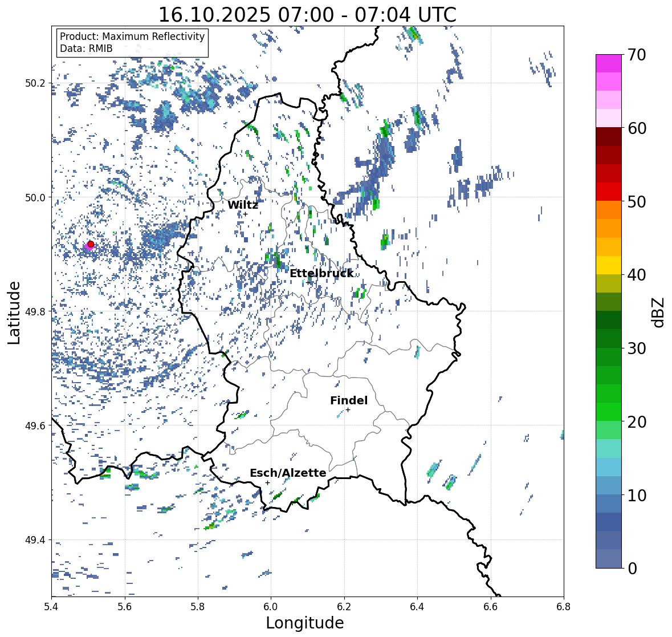
Task: Click the dark red 60 dBZ colorbar segment
Action: click(x=609, y=137)
